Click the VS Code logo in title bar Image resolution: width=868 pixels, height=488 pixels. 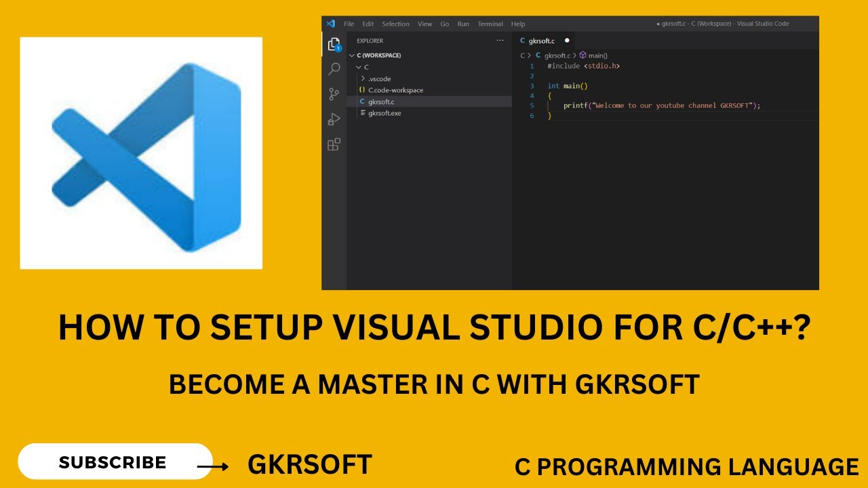coord(331,24)
